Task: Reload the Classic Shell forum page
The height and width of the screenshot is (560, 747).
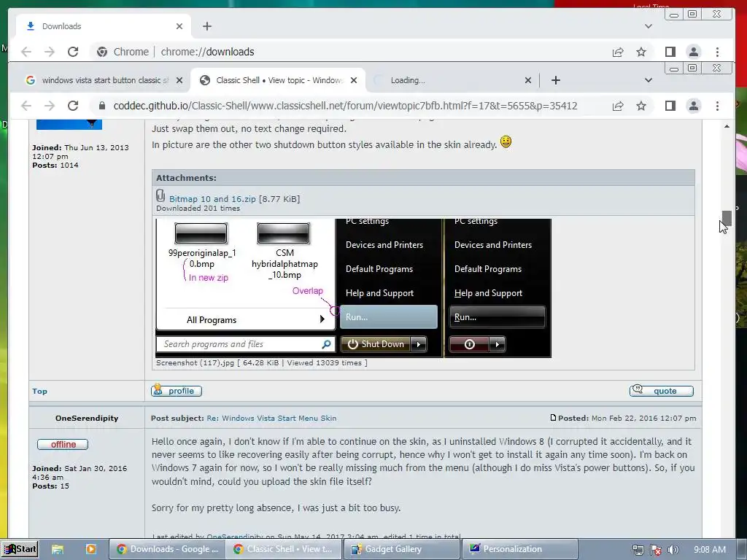Action: 73,106
